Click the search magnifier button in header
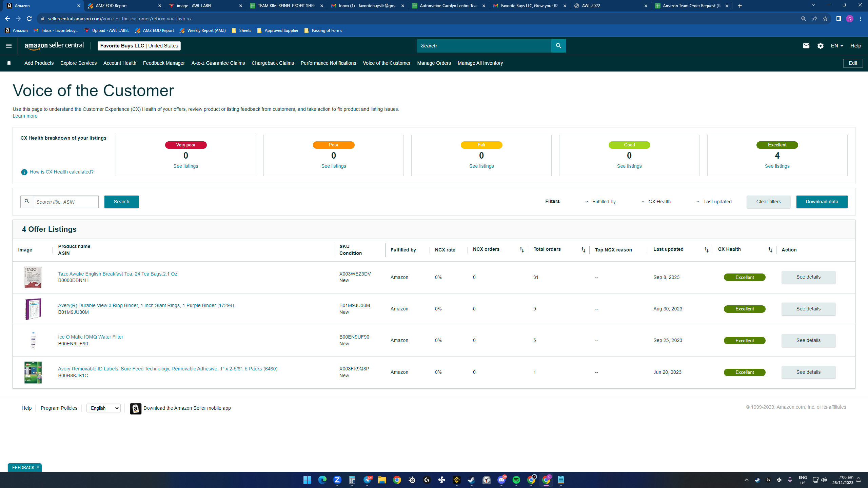868x488 pixels. pyautogui.click(x=558, y=46)
